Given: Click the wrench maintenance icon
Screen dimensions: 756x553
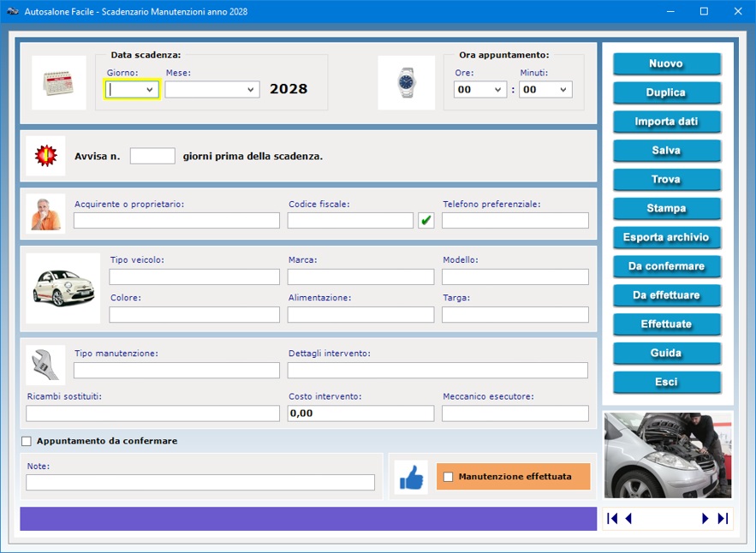Looking at the screenshot, I should (45, 365).
